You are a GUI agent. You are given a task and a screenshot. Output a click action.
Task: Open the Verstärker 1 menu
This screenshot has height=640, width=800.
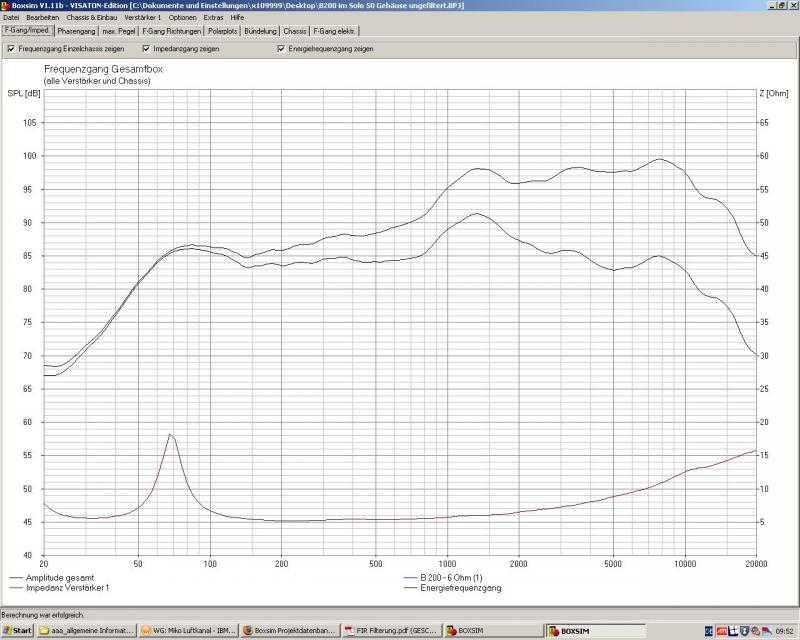[143, 17]
